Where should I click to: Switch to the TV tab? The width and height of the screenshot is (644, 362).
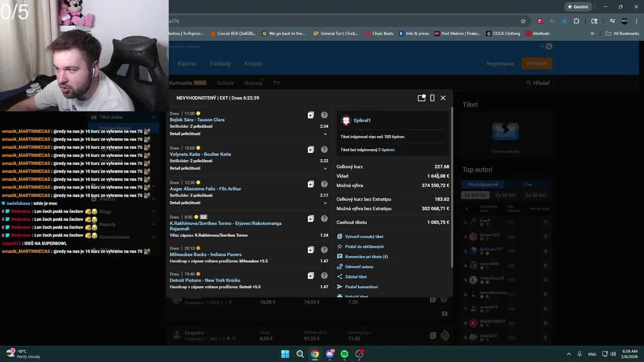pyautogui.click(x=276, y=83)
